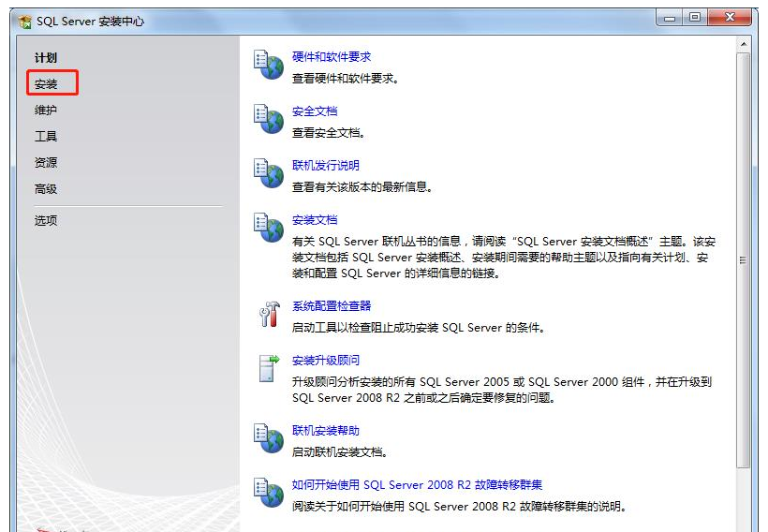768x532 pixels.
Task: Open the 联机安装帮助 link
Action: pos(326,431)
